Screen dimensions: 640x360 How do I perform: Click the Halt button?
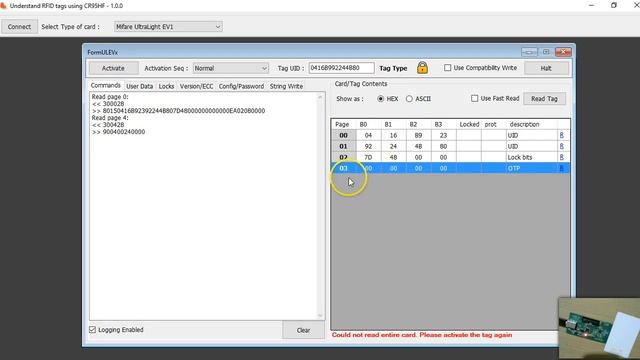click(546, 68)
